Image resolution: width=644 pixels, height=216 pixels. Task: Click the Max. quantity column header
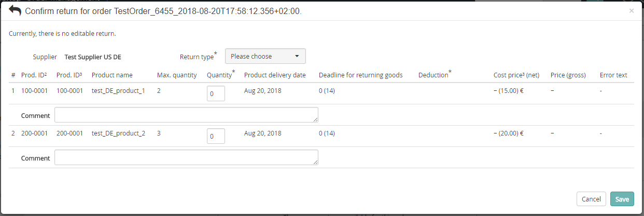point(177,75)
